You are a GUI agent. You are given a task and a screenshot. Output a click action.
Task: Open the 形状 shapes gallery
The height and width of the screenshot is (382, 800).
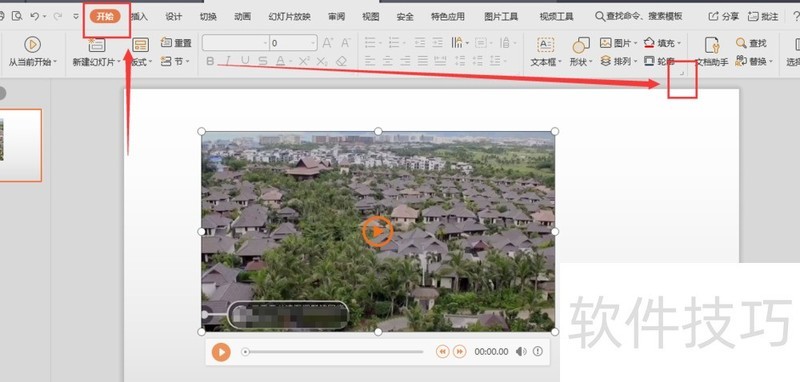point(581,51)
